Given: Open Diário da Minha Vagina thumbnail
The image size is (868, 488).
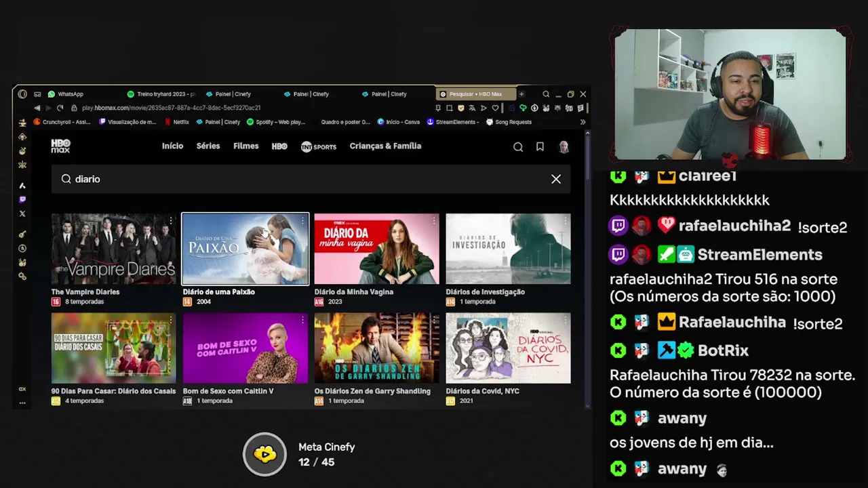Looking at the screenshot, I should click(x=377, y=249).
